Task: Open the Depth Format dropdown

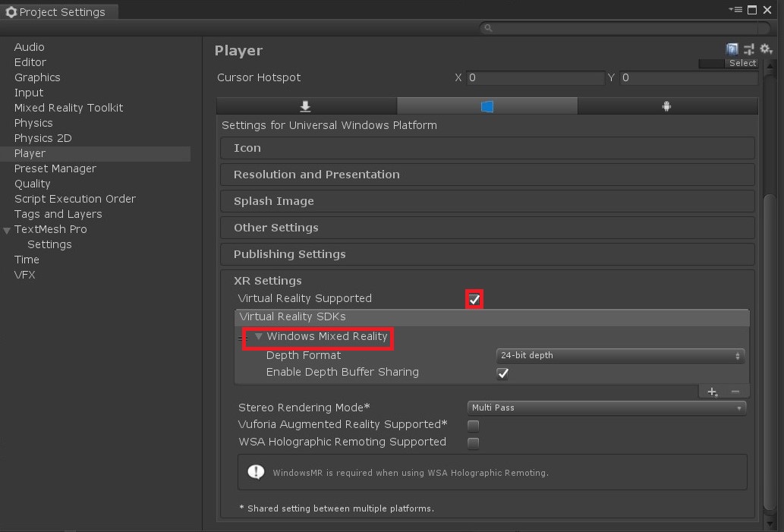Action: click(620, 355)
